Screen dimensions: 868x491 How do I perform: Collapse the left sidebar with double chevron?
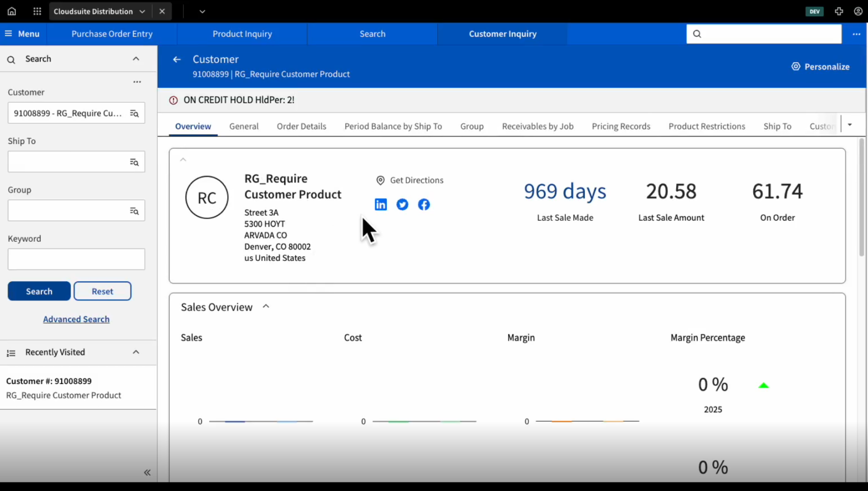coord(147,473)
